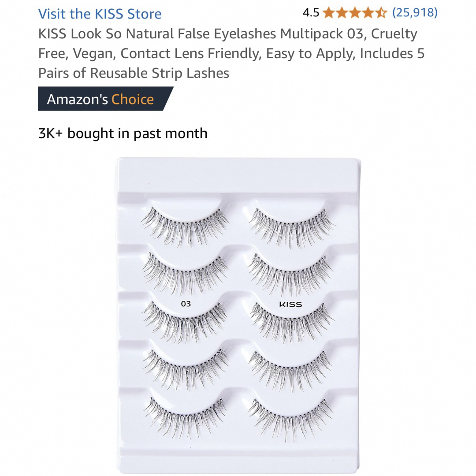The height and width of the screenshot is (476, 476).
Task: Click the star rating icons
Action: pos(354,13)
